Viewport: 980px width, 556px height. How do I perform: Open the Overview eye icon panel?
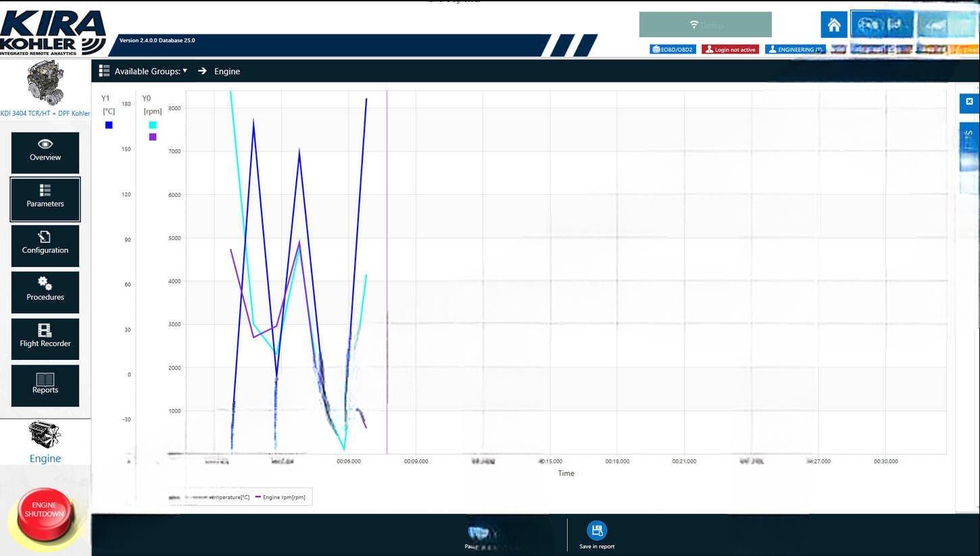pos(45,152)
